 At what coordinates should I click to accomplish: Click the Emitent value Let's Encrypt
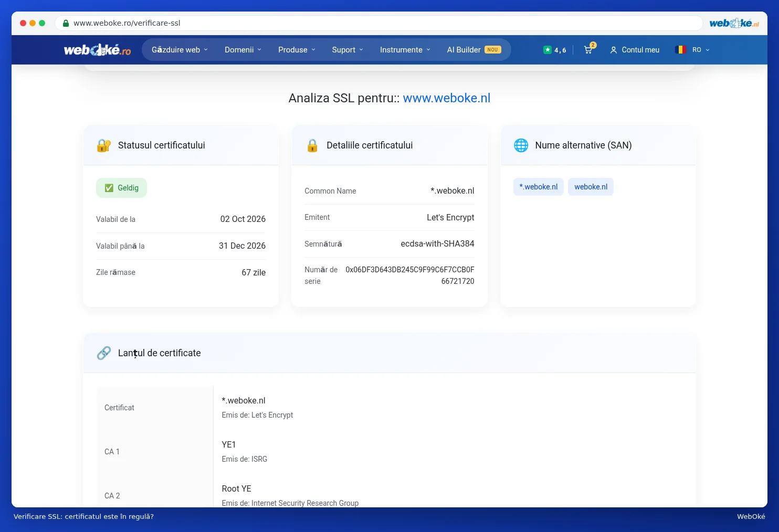[450, 217]
